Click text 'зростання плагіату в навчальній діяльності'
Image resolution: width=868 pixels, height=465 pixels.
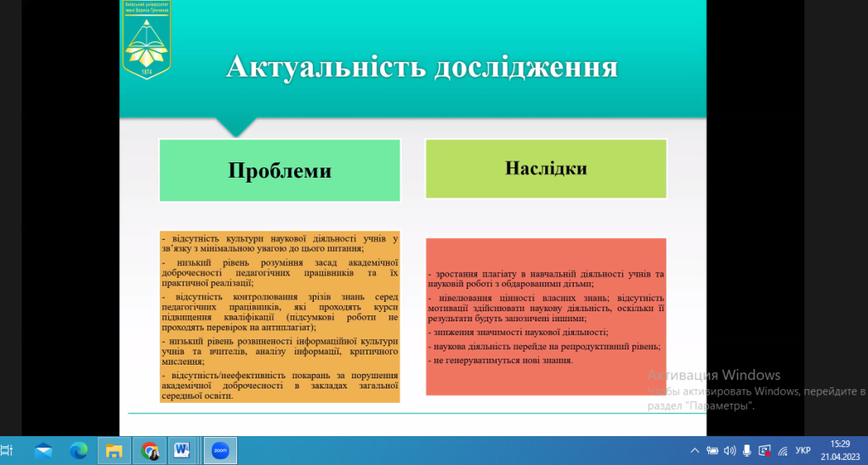537,274
